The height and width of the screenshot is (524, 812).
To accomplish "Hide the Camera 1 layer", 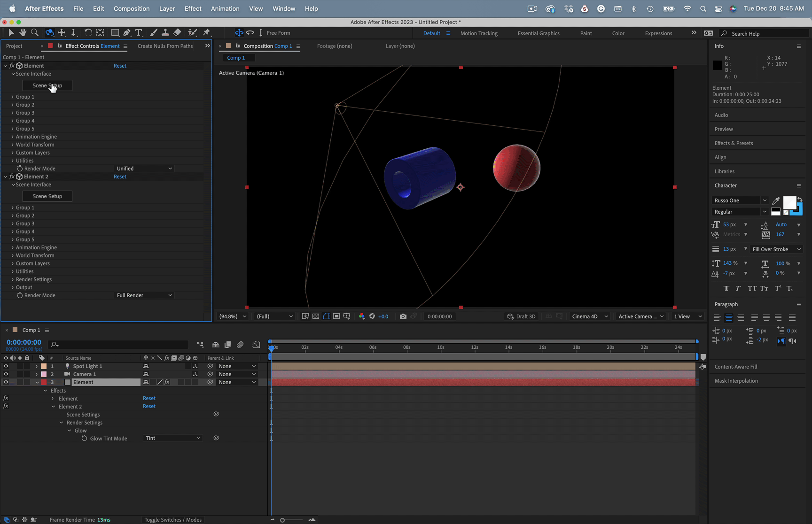I will [6, 374].
